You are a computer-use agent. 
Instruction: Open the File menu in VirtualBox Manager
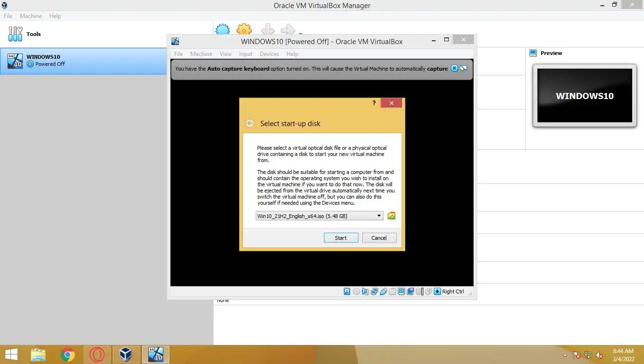(8, 16)
